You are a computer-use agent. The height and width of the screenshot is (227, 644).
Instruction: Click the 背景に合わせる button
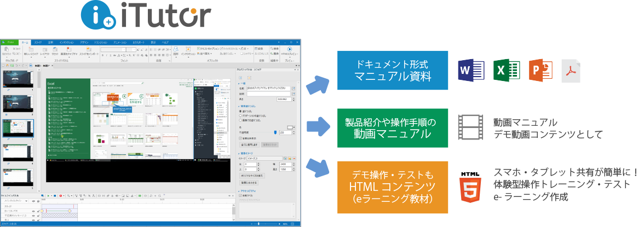click(249, 183)
